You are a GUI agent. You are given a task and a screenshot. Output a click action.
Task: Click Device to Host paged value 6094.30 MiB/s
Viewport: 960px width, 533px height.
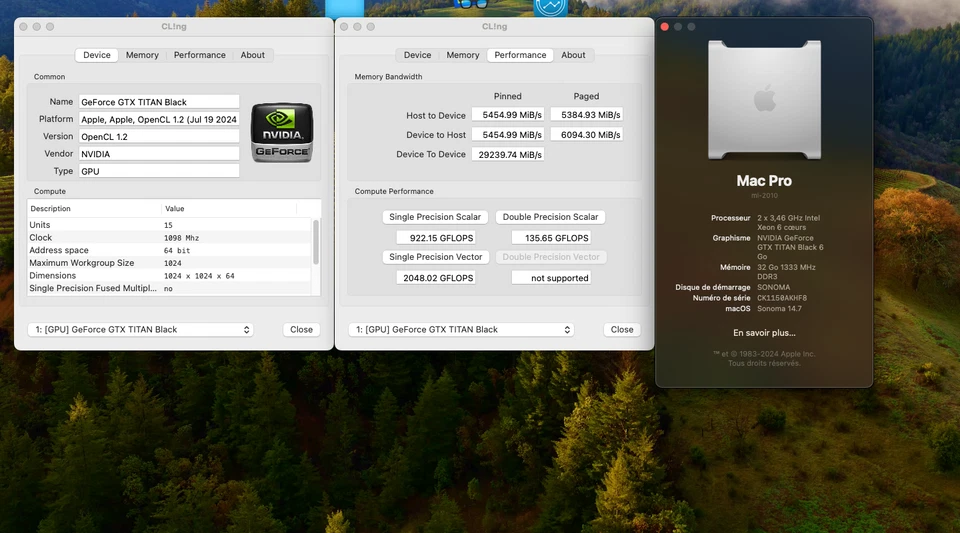pyautogui.click(x=587, y=135)
